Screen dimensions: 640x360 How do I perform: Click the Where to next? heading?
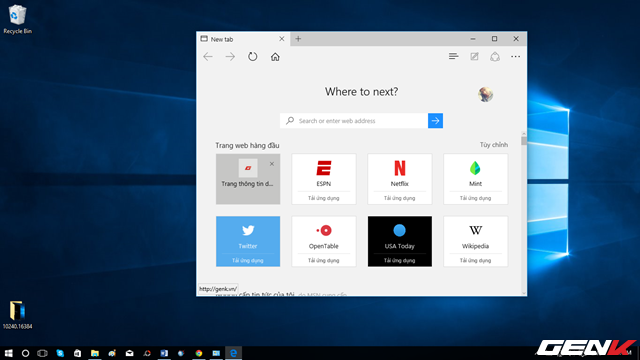click(362, 92)
